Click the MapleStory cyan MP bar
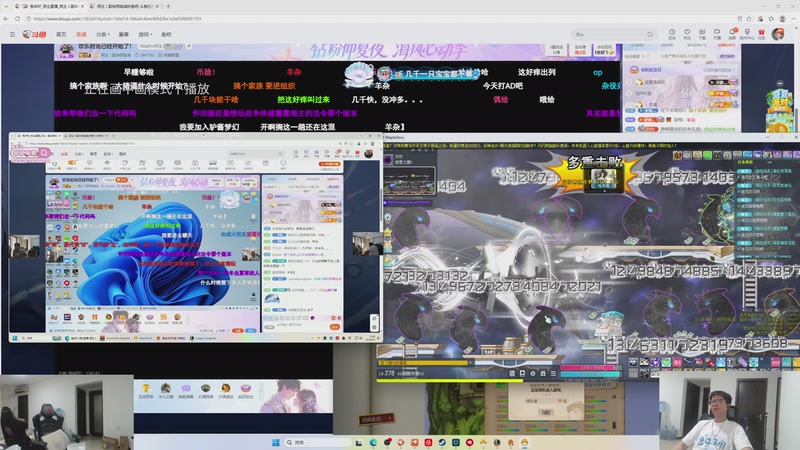 pyautogui.click(x=590, y=373)
